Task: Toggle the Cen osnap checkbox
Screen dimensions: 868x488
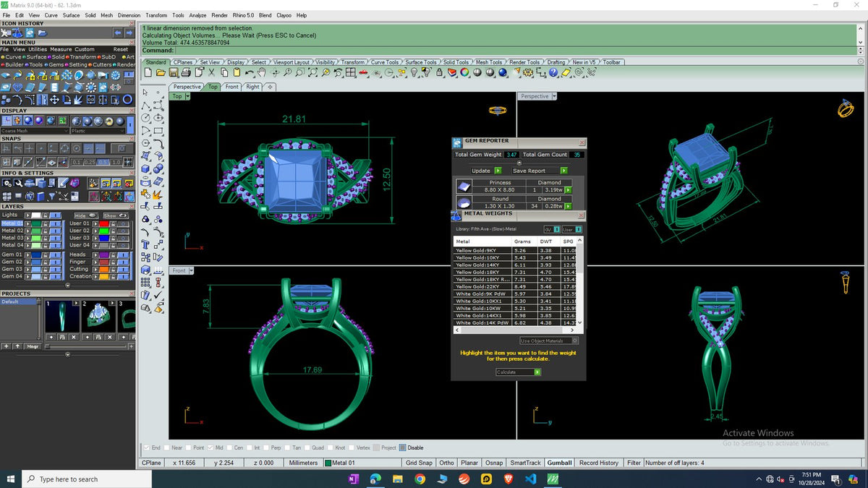Action: coord(229,448)
